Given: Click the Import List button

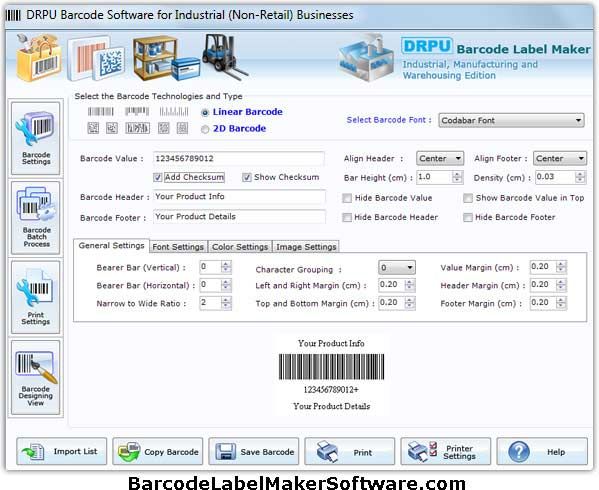Looking at the screenshot, I should (62, 451).
